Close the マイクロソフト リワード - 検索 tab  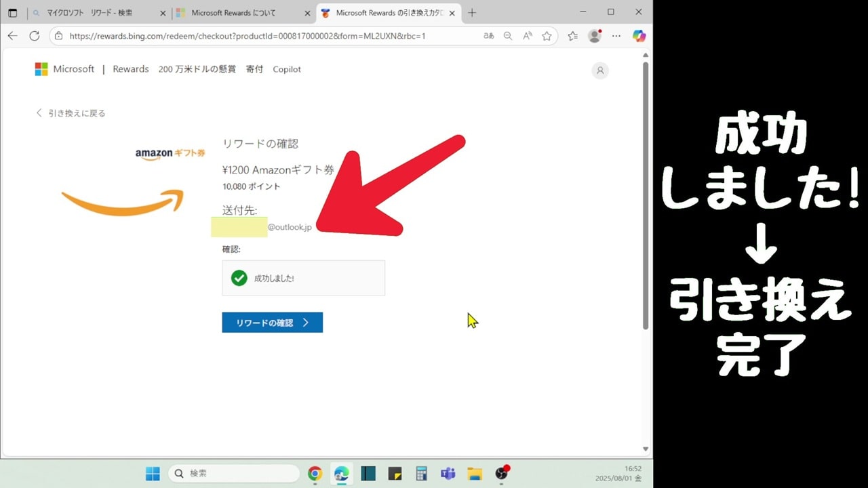pos(163,13)
